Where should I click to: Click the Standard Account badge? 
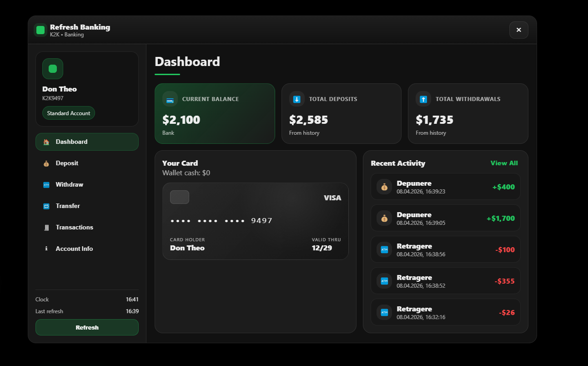click(x=69, y=113)
